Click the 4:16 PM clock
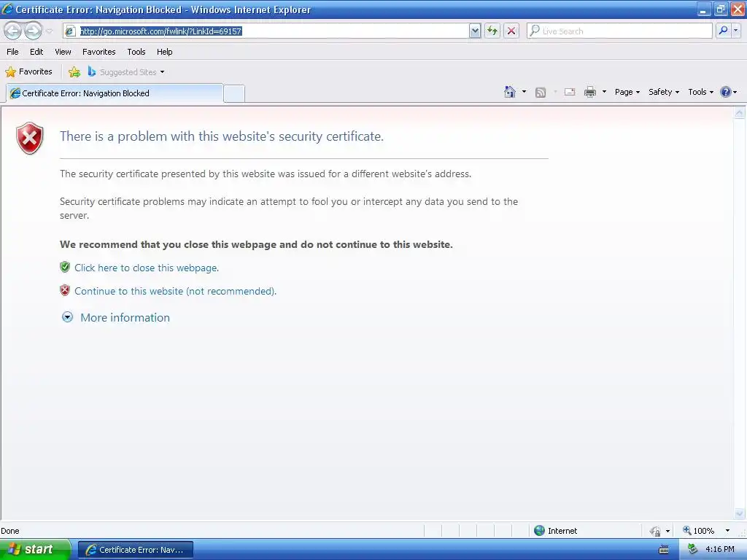Screen dimensions: 747x560 pyautogui.click(x=720, y=550)
